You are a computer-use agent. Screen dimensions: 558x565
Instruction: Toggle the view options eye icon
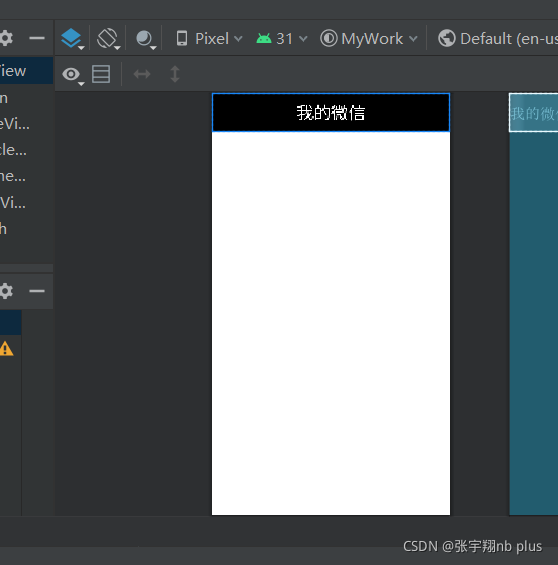coord(72,75)
